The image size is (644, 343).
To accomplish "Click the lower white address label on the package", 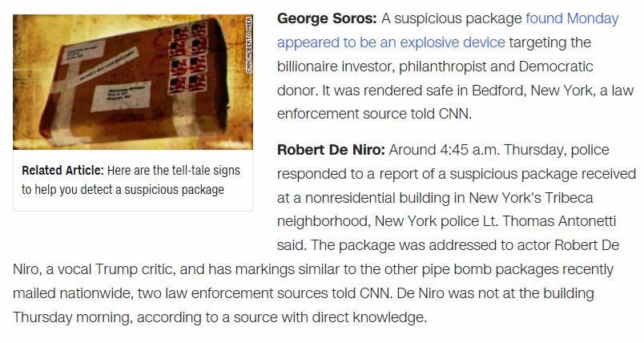I will pos(120,96).
